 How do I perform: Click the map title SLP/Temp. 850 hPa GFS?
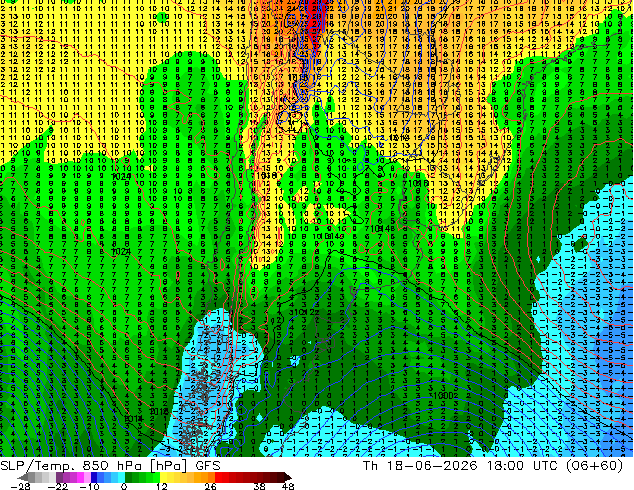point(110,465)
